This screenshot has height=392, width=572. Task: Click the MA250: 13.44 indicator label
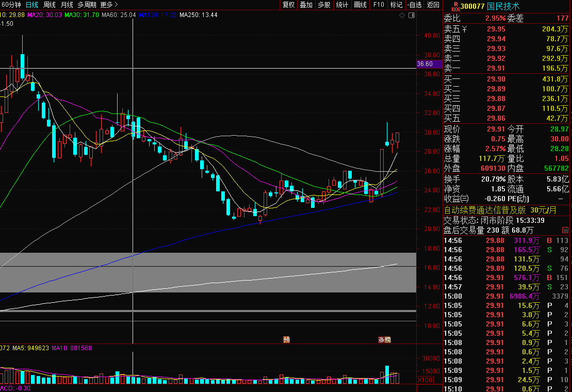tap(199, 15)
